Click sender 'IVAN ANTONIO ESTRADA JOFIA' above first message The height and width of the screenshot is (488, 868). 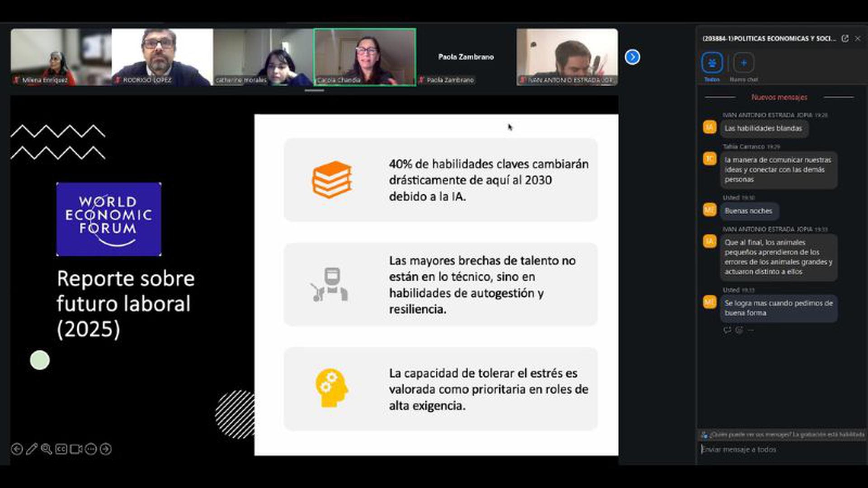767,115
